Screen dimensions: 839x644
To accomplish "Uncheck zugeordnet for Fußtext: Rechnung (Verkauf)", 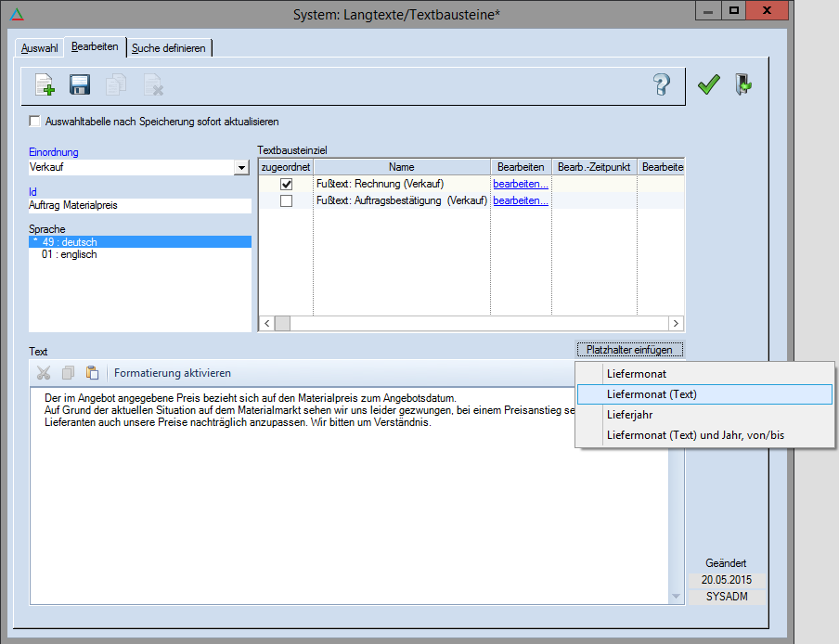I will pyautogui.click(x=286, y=184).
